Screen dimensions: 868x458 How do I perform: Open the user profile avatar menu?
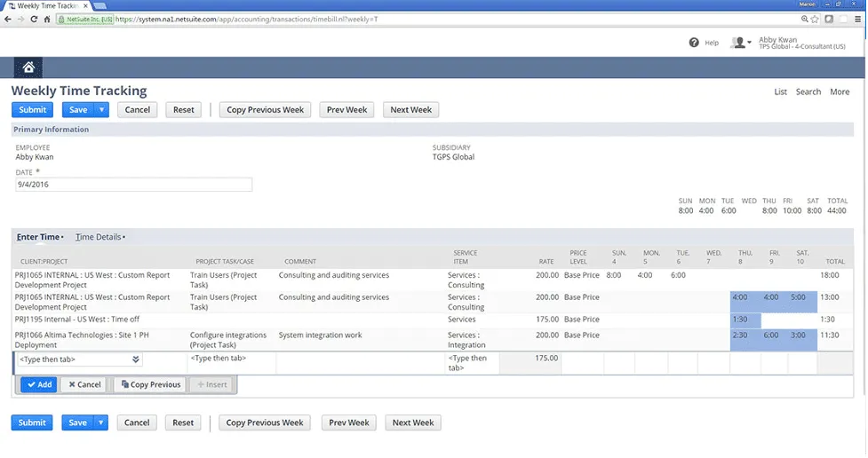coord(739,43)
